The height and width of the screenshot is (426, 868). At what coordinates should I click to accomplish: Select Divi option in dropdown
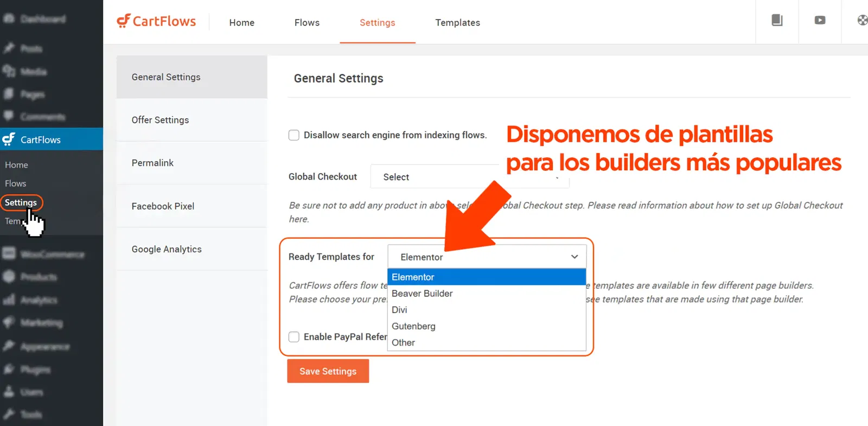click(x=399, y=310)
